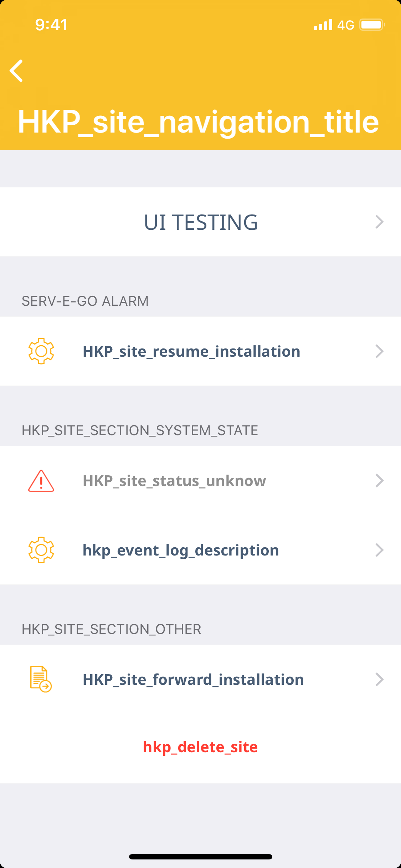
Task: Click chevron beside hkp_event_log_description
Action: click(x=380, y=550)
